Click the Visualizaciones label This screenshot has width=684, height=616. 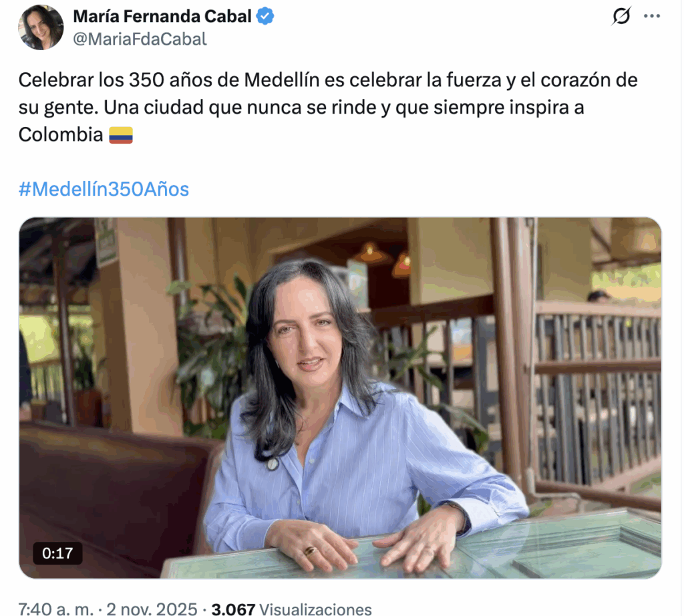coord(315,609)
